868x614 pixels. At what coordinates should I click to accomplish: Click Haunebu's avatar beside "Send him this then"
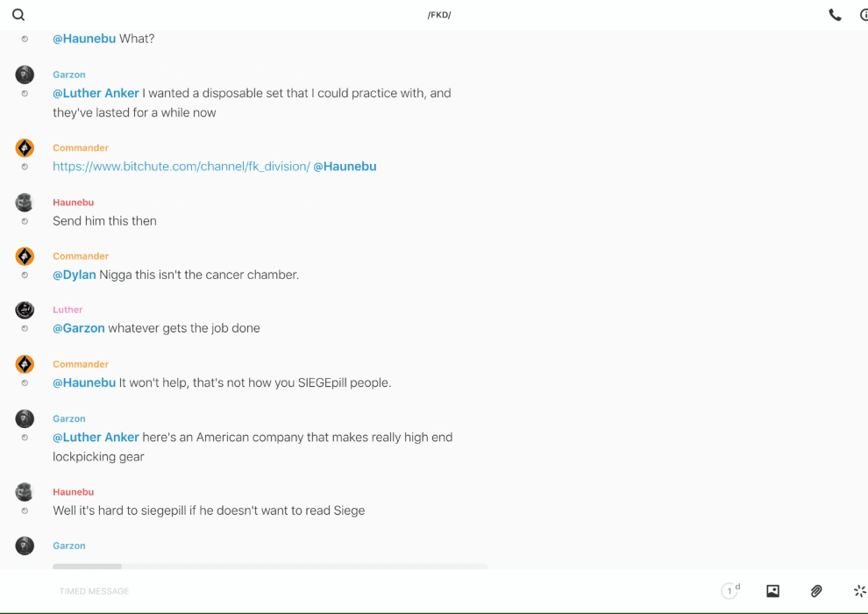[x=25, y=203]
